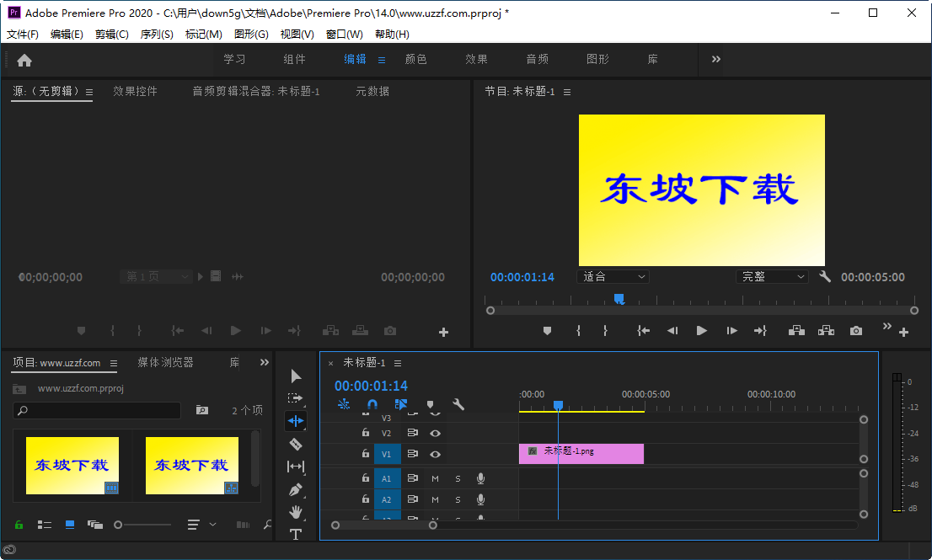932x560 pixels.
Task: Toggle snapping with the magnet icon
Action: (372, 403)
